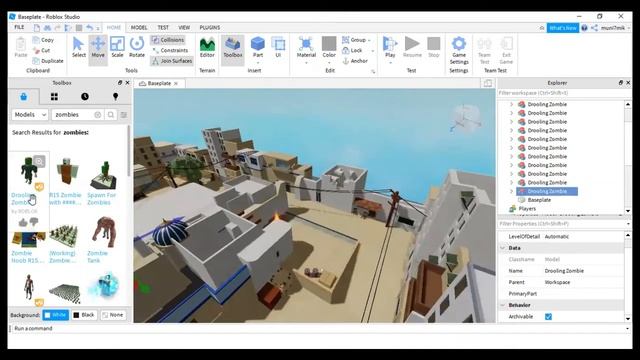Click the What's New button
640x360 pixels.
562,28
